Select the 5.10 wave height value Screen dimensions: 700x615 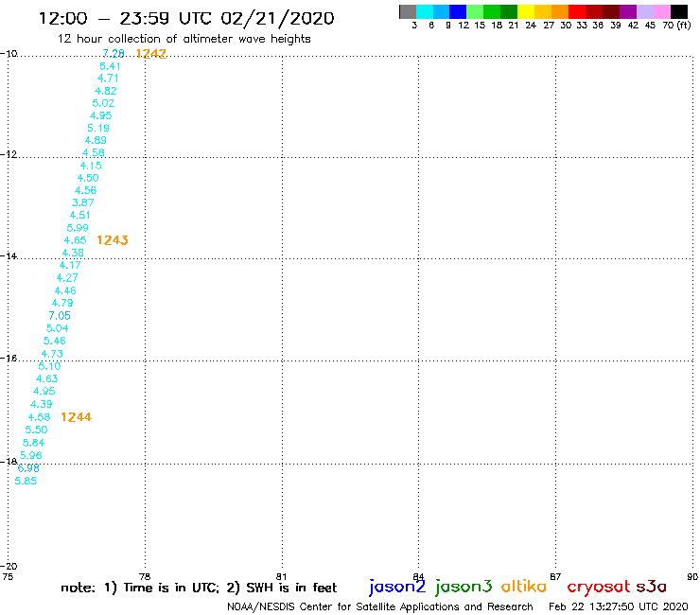click(x=49, y=366)
